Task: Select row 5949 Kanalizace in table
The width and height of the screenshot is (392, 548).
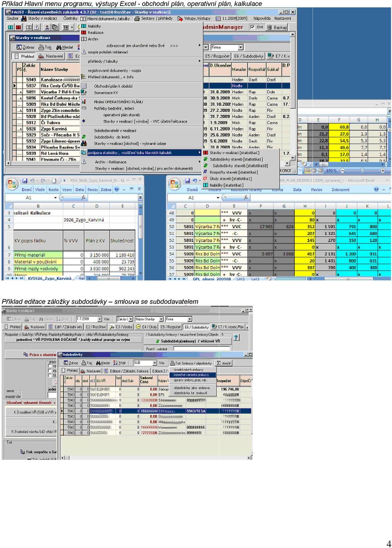Action: point(151,80)
